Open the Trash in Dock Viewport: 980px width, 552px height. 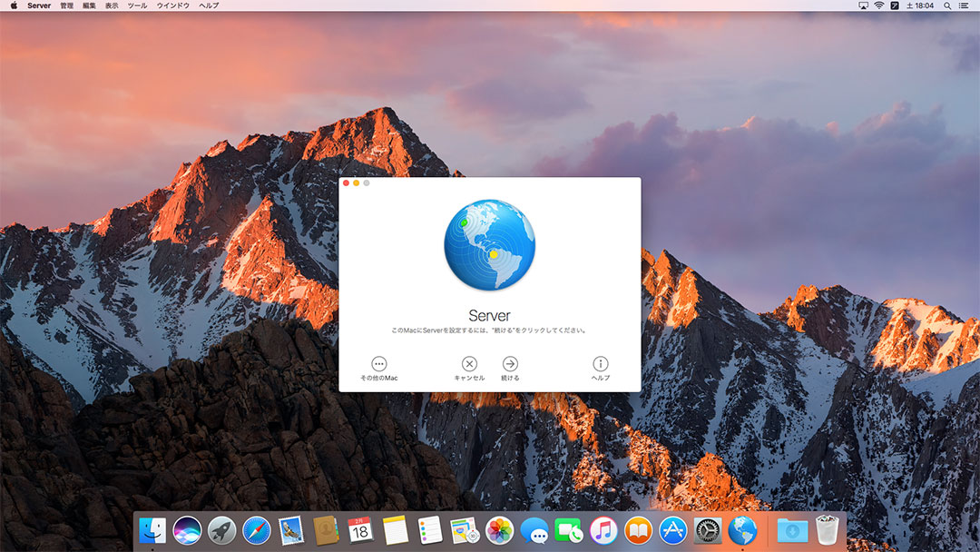tap(827, 531)
